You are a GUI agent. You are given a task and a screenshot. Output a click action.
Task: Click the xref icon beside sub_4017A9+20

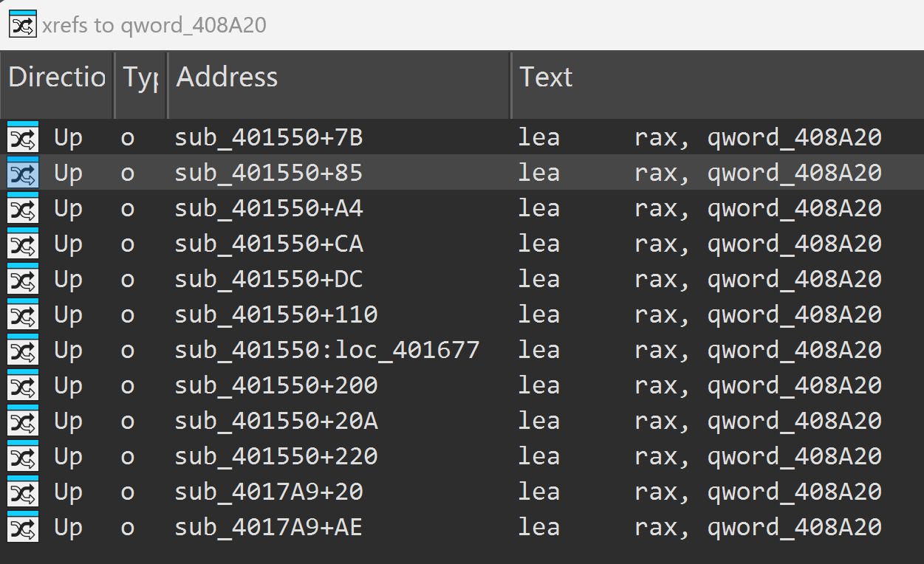point(23,492)
